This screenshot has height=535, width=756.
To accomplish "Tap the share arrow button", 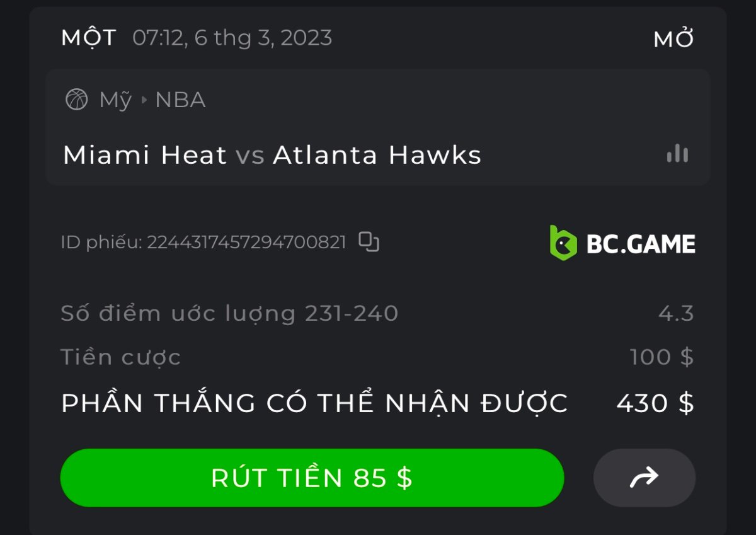I will point(644,478).
